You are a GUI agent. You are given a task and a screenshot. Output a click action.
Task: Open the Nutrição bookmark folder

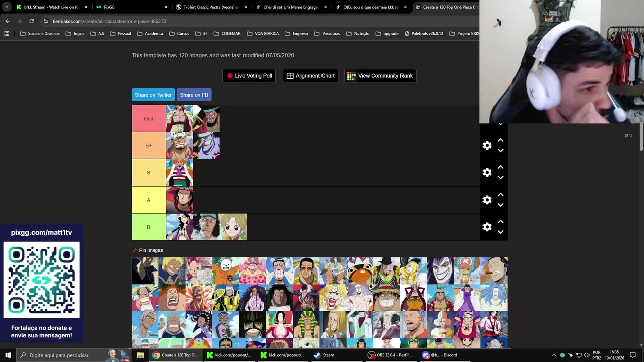pyautogui.click(x=357, y=34)
